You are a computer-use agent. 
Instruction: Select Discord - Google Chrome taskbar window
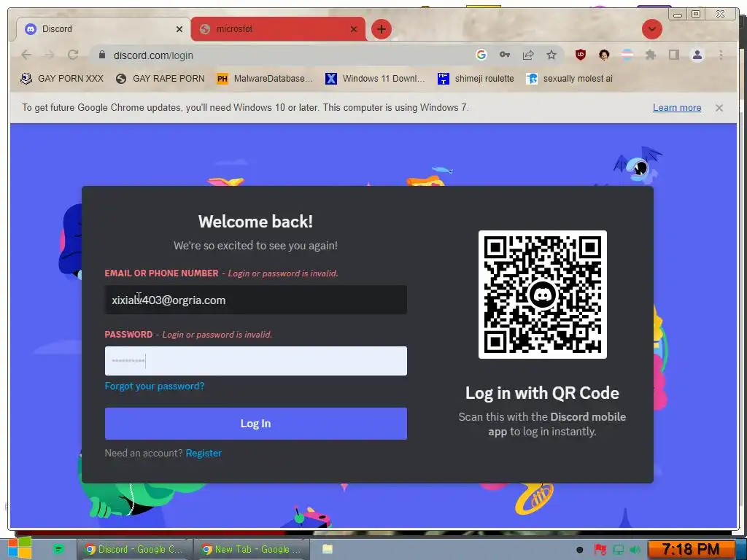click(x=134, y=550)
